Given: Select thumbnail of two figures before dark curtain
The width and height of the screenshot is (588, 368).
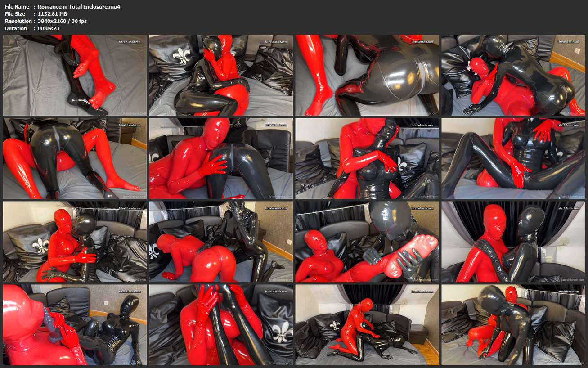Looking at the screenshot, I should pos(513,242).
